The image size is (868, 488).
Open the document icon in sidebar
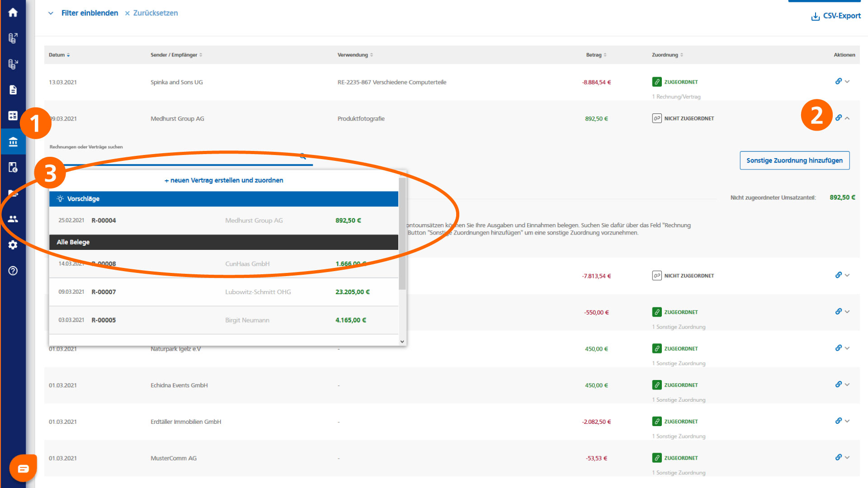(13, 90)
